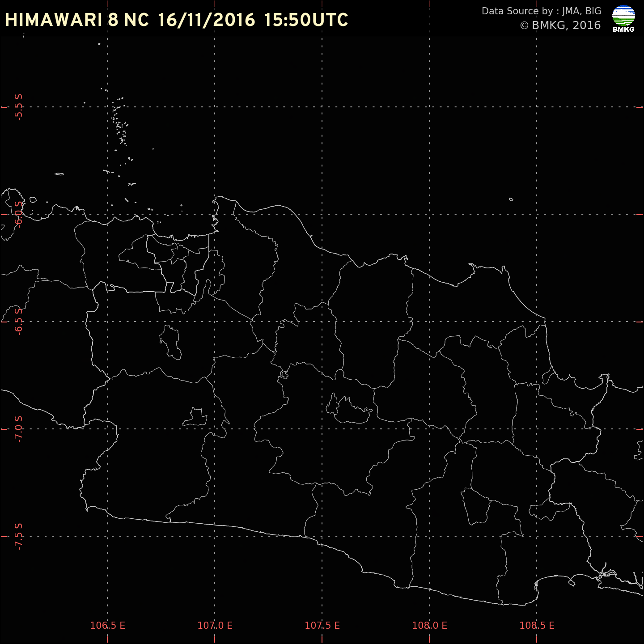
Task: Click the Data Source by JMA, BIG text
Action: pyautogui.click(x=541, y=11)
